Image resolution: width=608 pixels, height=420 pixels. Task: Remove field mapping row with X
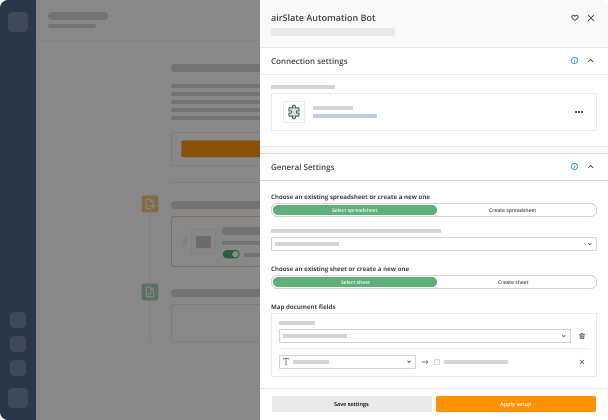point(582,362)
